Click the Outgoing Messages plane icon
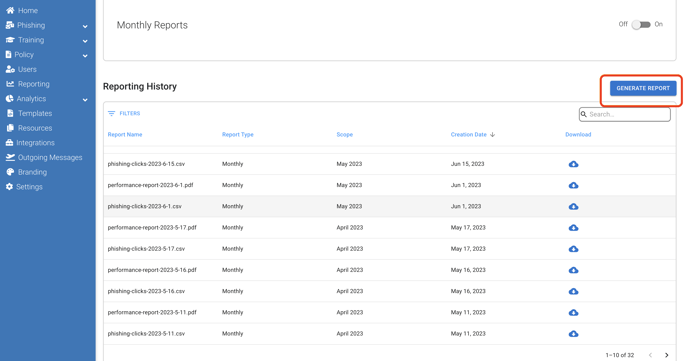688x361 pixels. pyautogui.click(x=10, y=157)
